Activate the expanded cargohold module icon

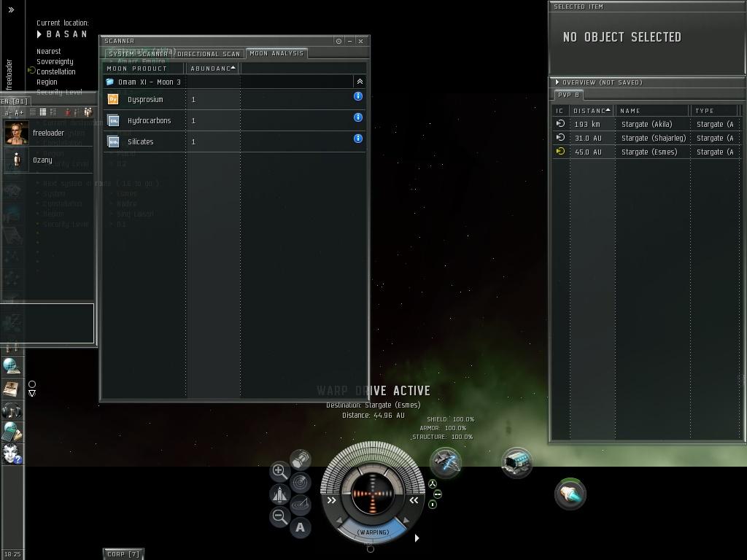(516, 462)
